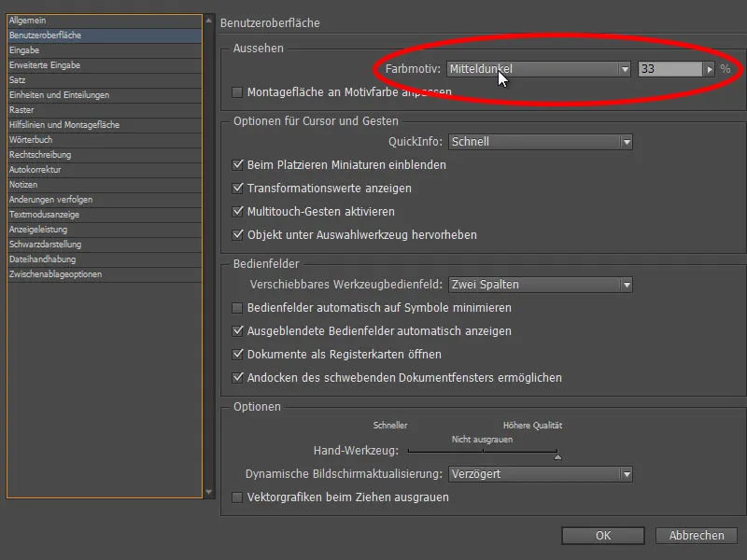
Task: Open Textmodusanzeige preferences
Action: pos(105,215)
